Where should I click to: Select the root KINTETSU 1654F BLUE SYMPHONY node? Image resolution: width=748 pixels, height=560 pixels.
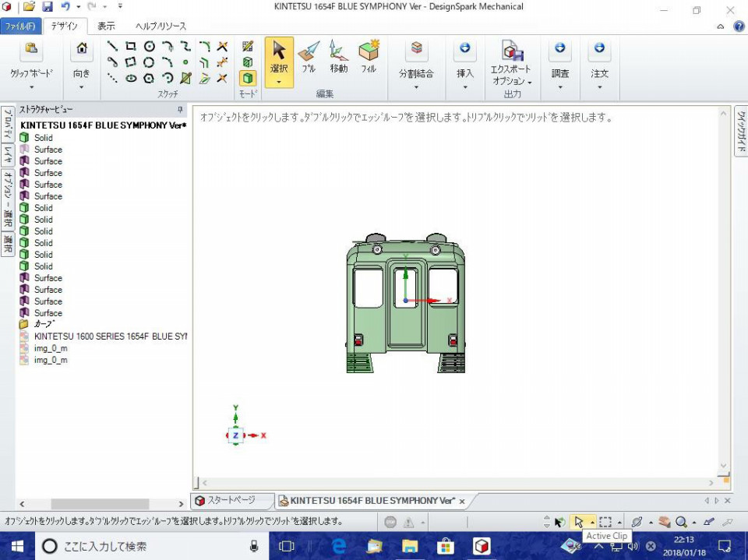tap(103, 125)
